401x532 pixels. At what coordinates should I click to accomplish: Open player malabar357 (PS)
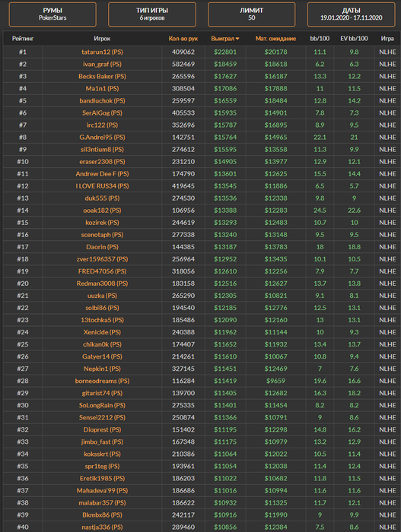102,503
